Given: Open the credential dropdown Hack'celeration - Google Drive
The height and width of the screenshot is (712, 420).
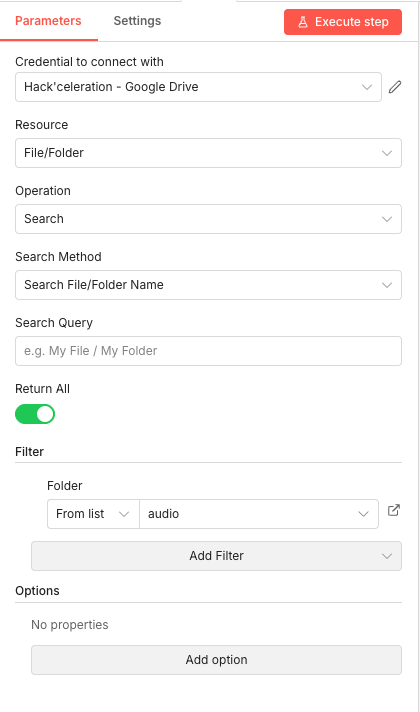Looking at the screenshot, I should (198, 87).
